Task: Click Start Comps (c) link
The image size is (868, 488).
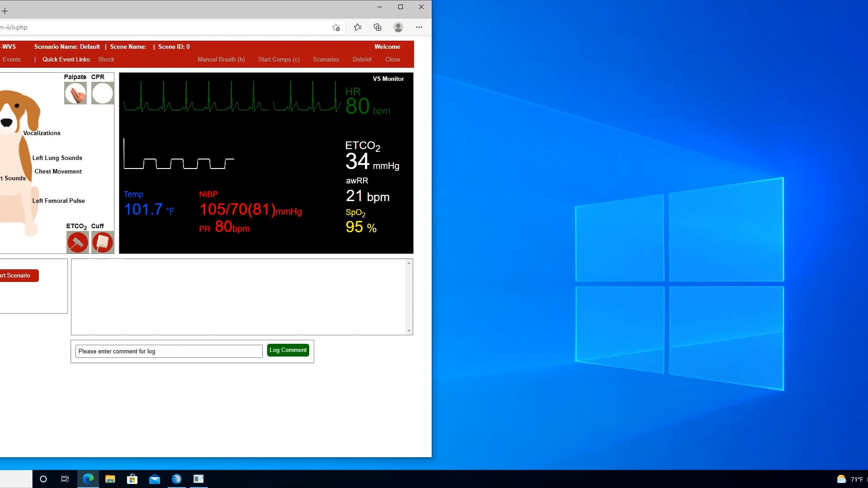Action: pyautogui.click(x=278, y=59)
